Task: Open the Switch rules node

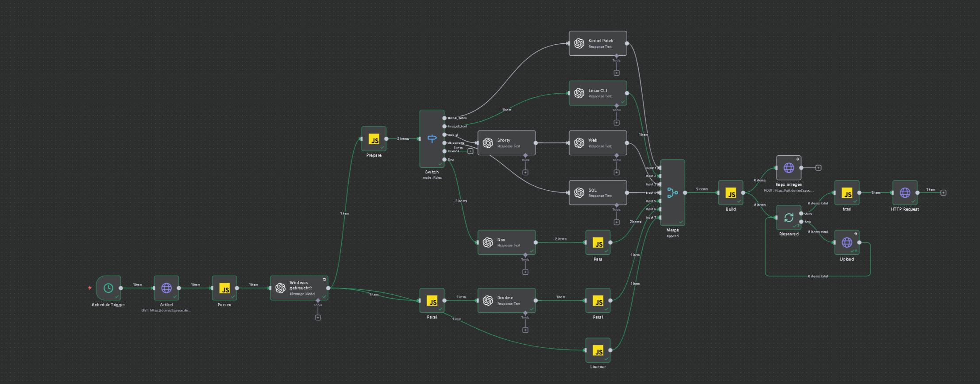Action: (x=432, y=138)
